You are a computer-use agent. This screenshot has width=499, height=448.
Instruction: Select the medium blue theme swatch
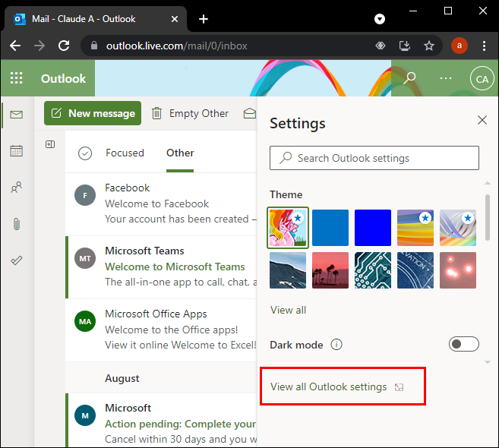330,228
